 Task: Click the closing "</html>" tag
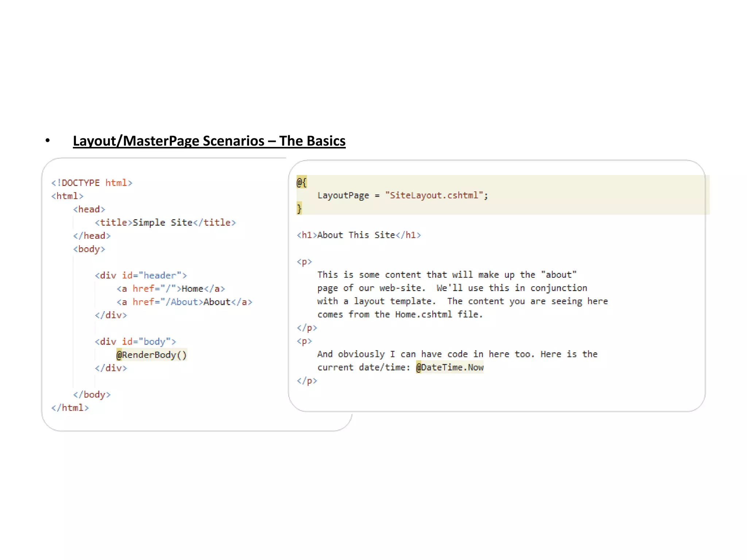coord(70,408)
